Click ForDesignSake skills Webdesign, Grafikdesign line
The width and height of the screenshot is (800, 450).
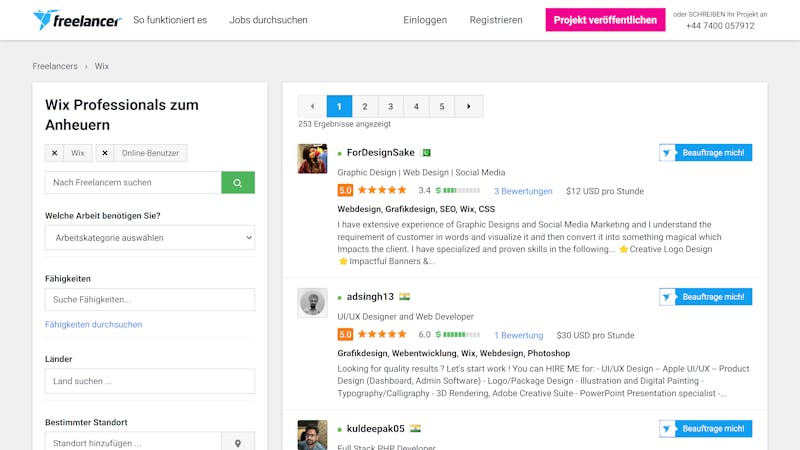point(416,209)
